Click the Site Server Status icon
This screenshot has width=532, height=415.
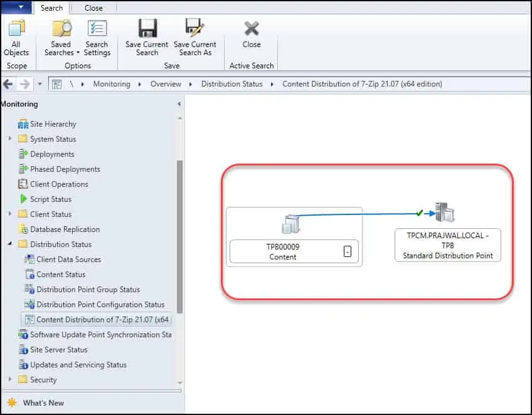(x=23, y=350)
